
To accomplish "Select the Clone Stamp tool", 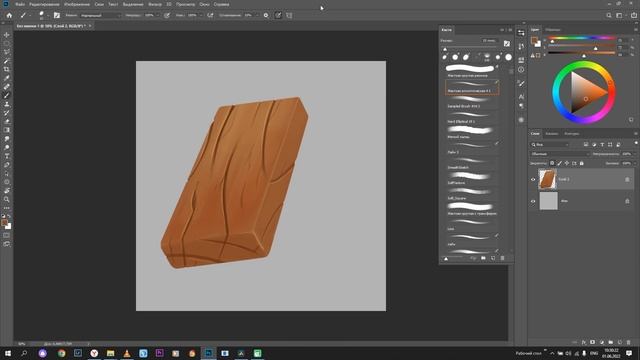I will coord(7,104).
